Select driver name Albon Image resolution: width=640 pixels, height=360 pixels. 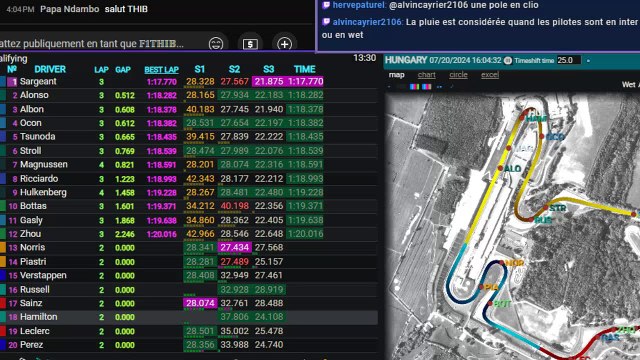[x=32, y=109]
